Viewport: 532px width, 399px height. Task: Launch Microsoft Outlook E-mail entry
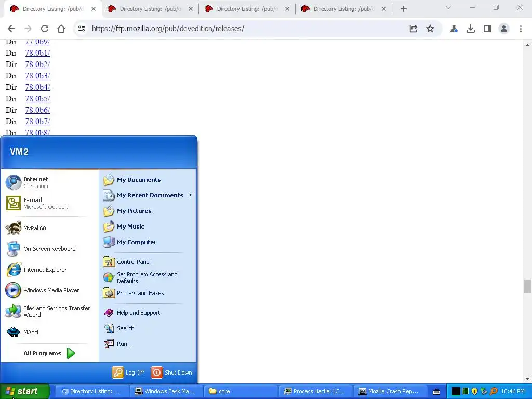49,203
